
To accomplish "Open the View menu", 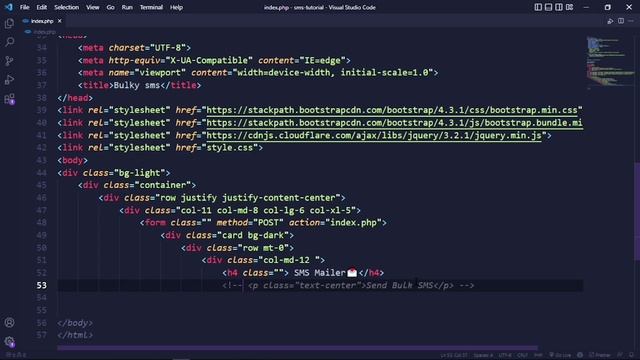I will pos(93,7).
